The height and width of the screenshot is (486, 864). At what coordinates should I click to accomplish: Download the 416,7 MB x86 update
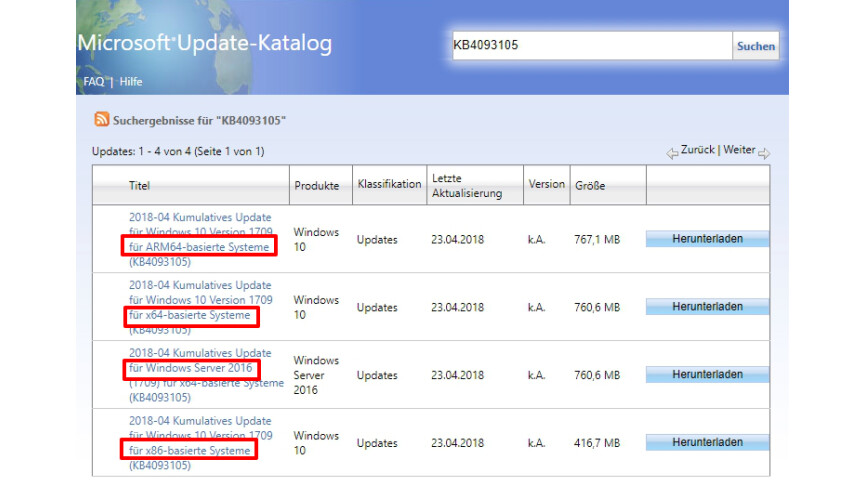pos(708,442)
